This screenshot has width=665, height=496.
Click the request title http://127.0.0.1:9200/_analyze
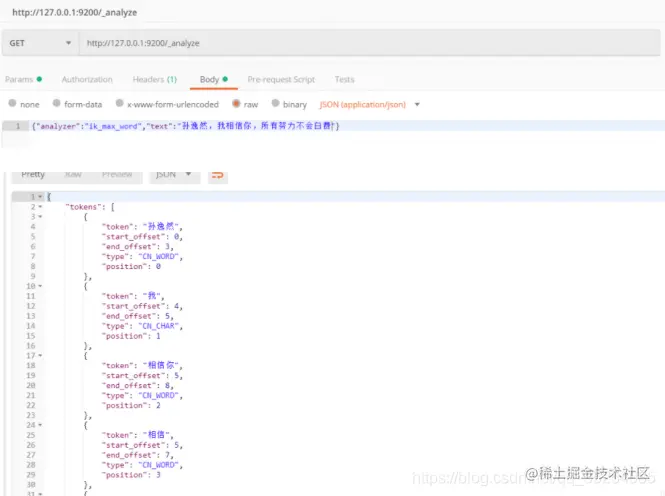coord(75,12)
